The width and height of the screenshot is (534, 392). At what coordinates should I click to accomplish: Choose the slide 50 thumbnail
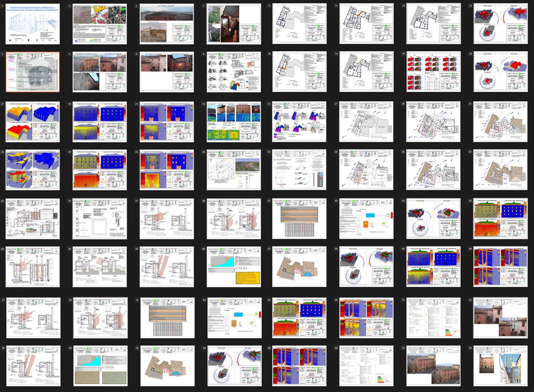point(367,366)
